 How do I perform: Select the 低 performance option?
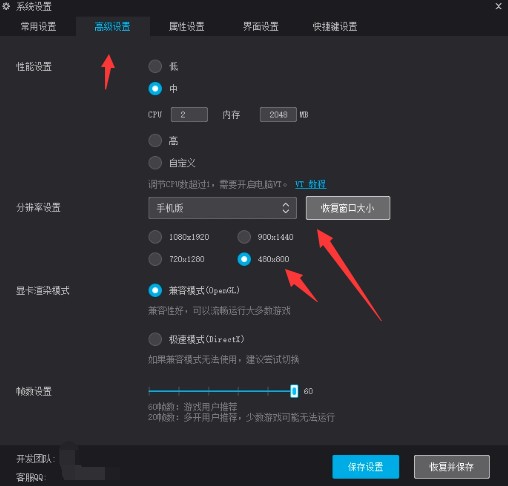(x=155, y=66)
